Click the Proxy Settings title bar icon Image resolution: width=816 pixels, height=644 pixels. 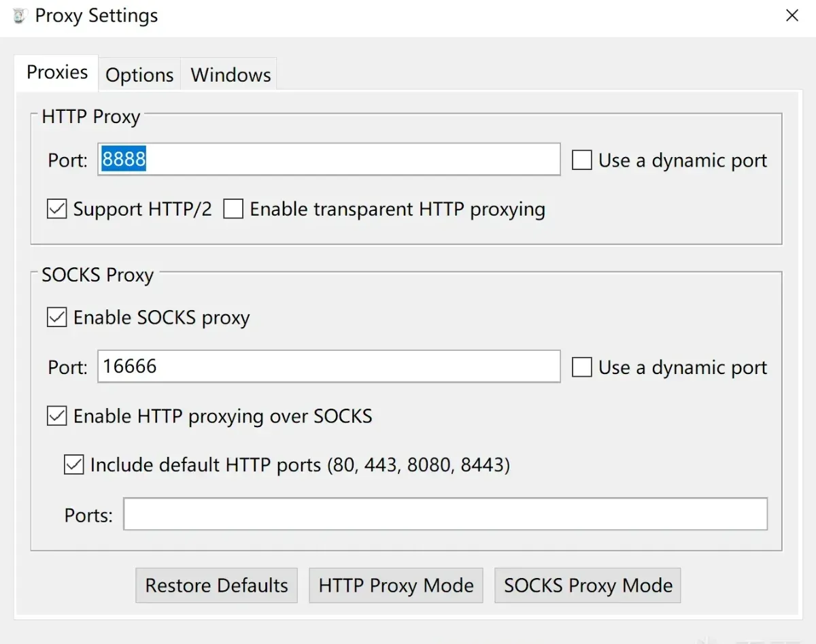point(19,16)
